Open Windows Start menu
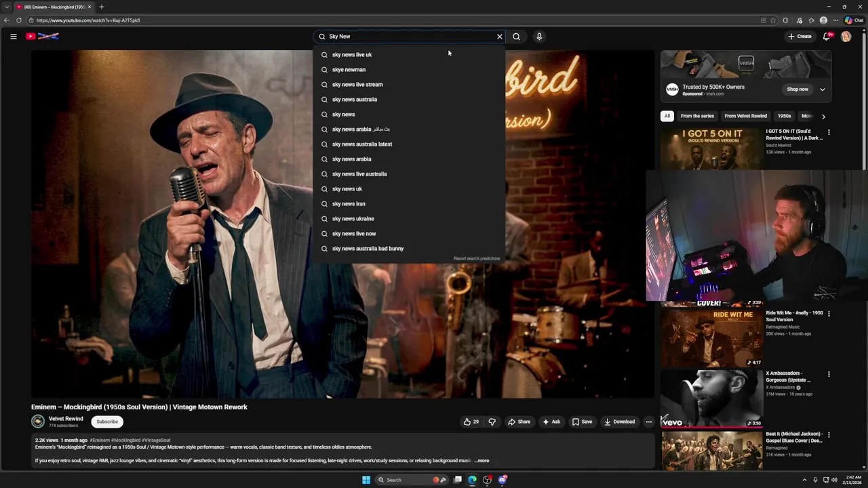The width and height of the screenshot is (868, 488). point(366,480)
